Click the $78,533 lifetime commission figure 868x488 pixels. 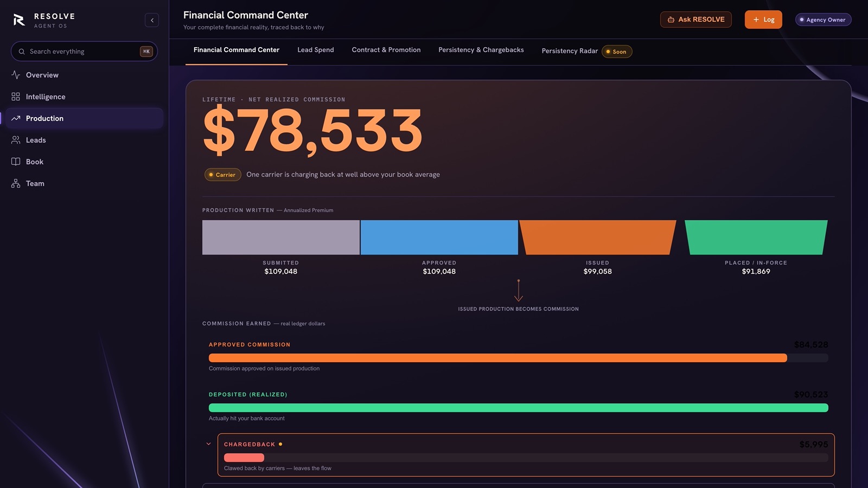[313, 131]
